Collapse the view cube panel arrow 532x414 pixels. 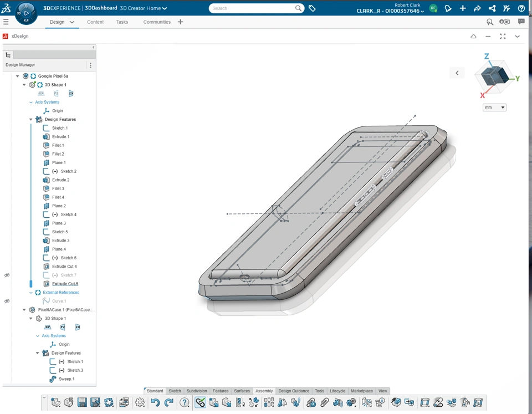click(457, 73)
